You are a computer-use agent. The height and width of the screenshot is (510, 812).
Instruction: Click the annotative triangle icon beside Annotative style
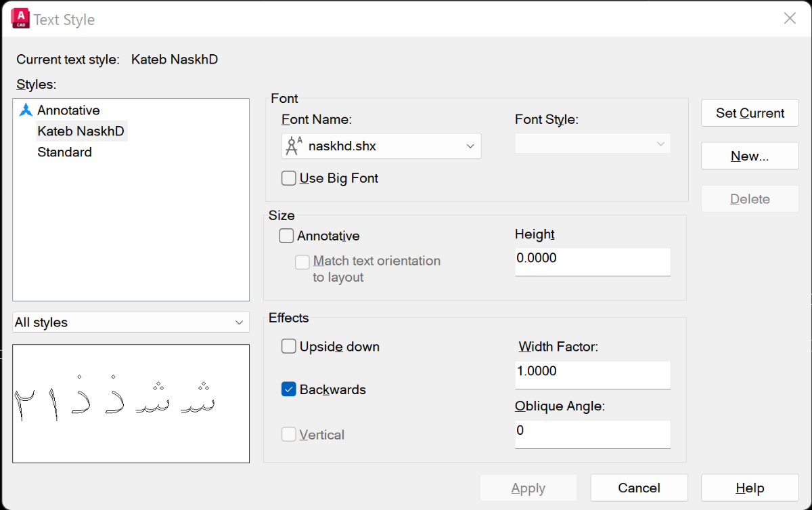[x=26, y=110]
